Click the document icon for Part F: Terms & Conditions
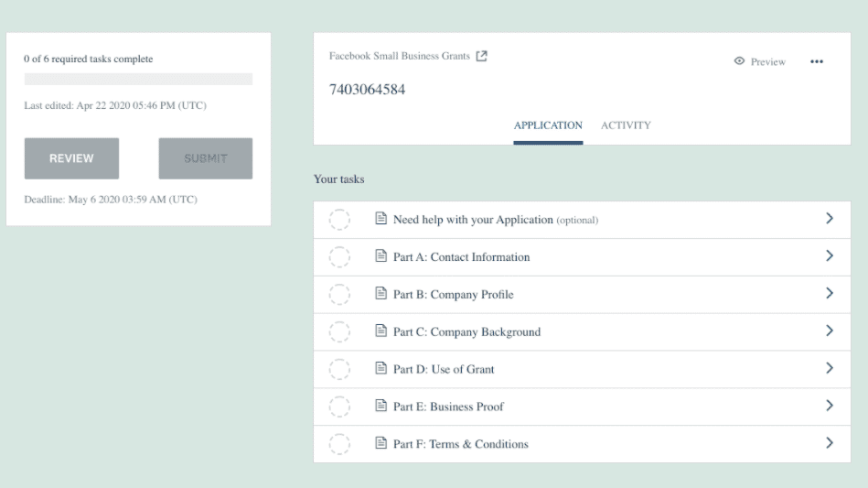Viewport: 868px width, 488px height. (380, 442)
